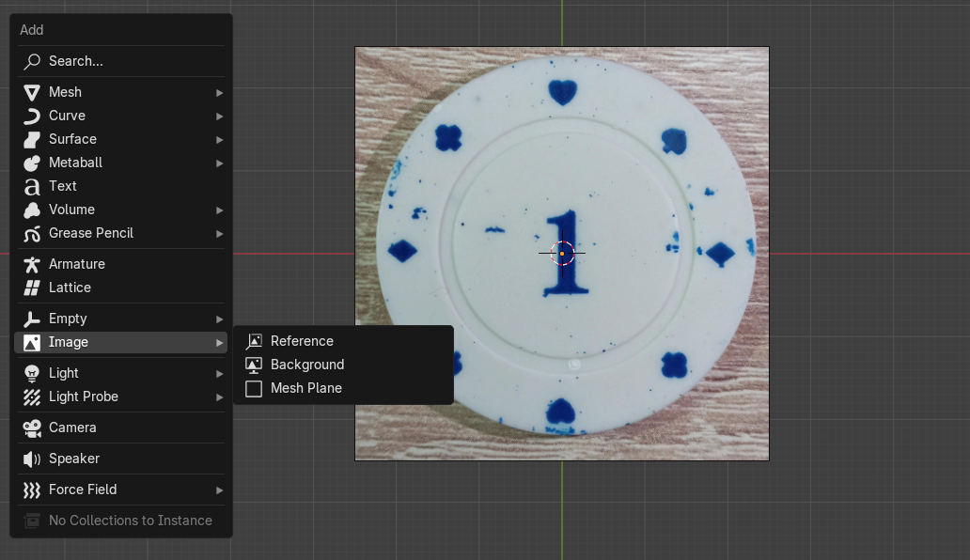
Task: Click the Armature icon
Action: (x=32, y=264)
